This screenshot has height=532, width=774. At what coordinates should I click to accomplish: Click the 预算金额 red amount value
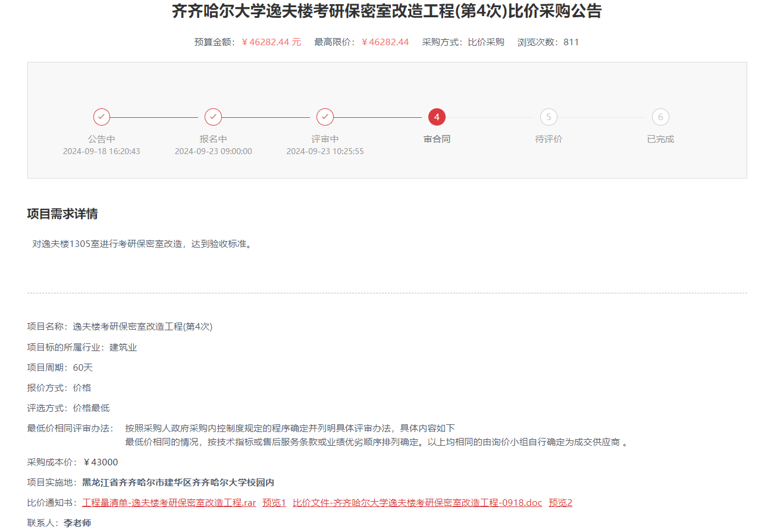pyautogui.click(x=271, y=42)
